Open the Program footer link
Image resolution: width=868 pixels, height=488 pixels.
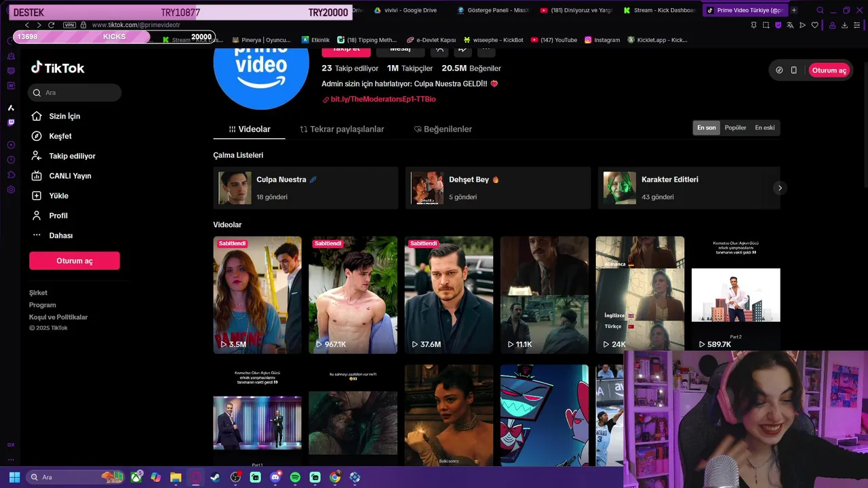coord(42,305)
